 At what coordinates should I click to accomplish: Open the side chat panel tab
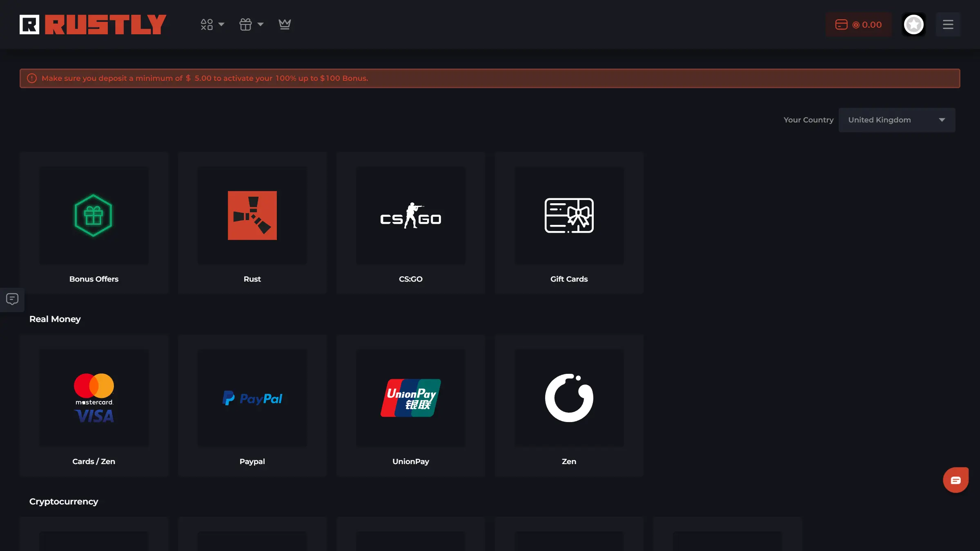click(x=12, y=300)
